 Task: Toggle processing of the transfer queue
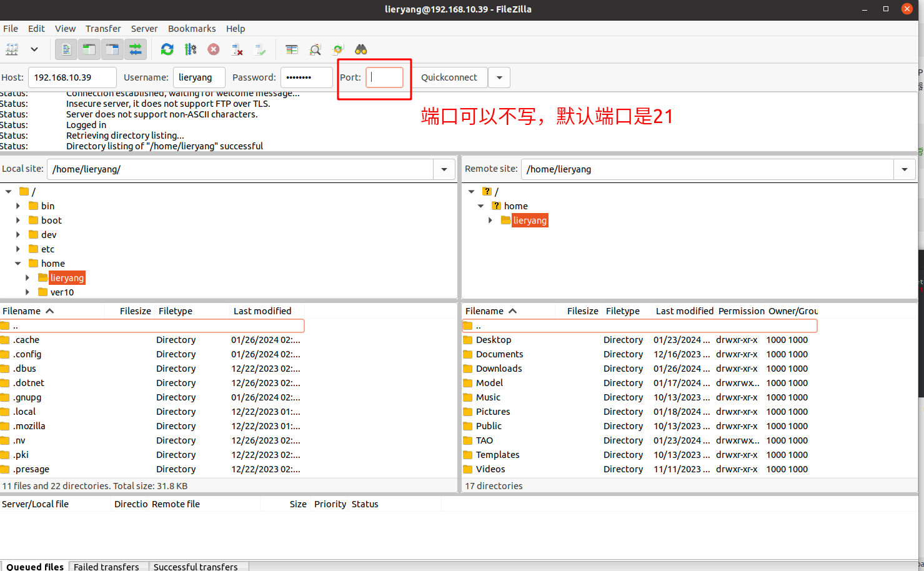pyautogui.click(x=191, y=49)
